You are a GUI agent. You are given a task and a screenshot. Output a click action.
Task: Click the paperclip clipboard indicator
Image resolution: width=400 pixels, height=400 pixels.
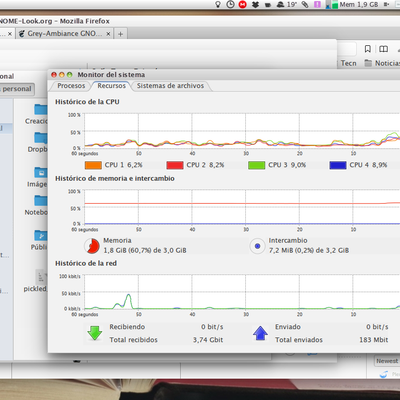click(305, 4)
